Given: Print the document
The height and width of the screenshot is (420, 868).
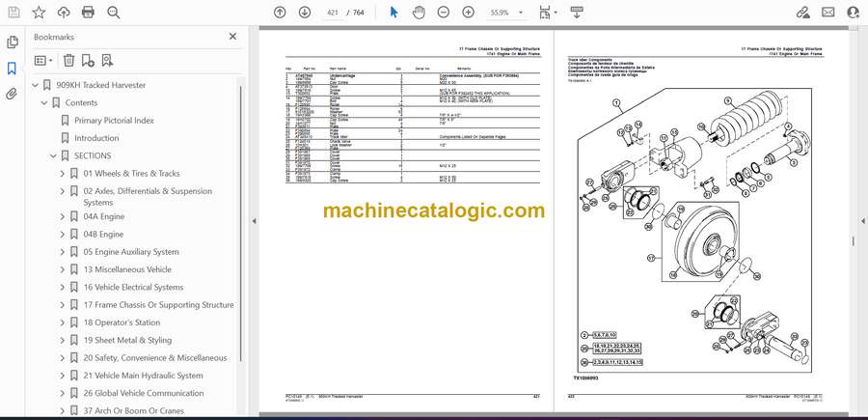Looking at the screenshot, I should pyautogui.click(x=88, y=13).
